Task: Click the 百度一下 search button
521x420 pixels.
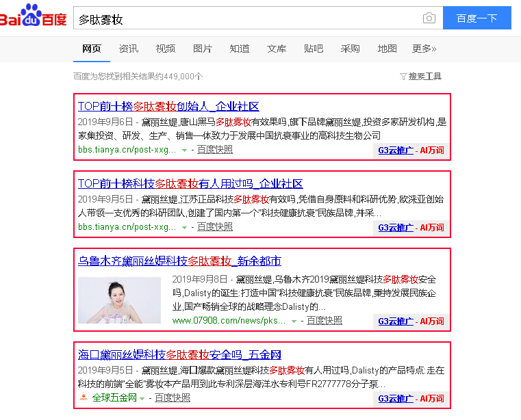Action: (x=476, y=18)
